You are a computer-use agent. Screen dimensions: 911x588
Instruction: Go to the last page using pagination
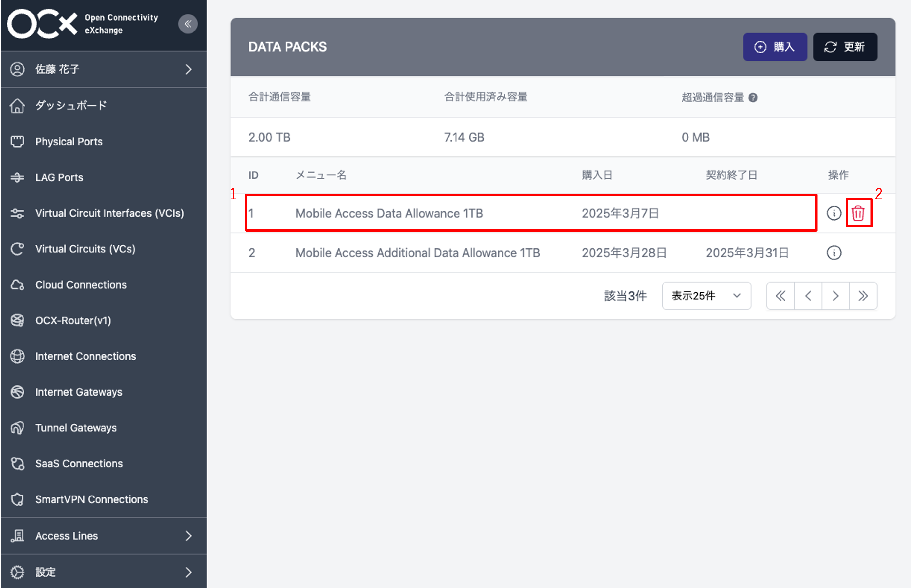pos(863,296)
